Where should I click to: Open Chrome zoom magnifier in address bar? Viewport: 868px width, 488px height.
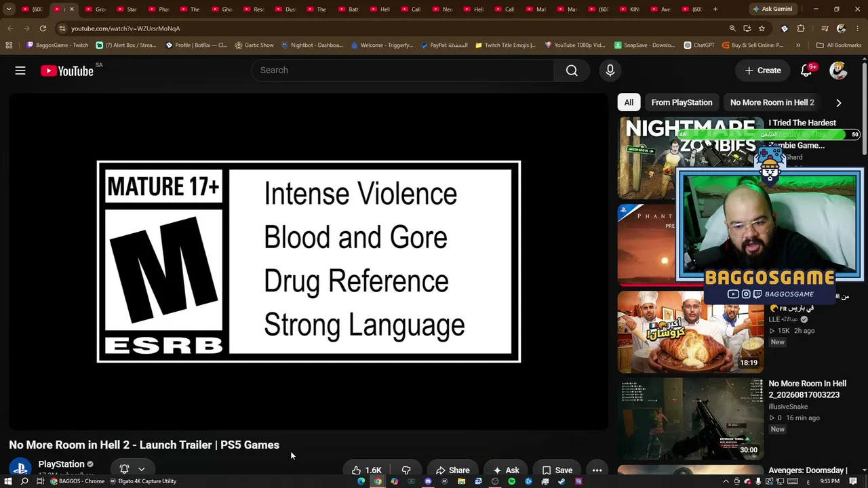(732, 28)
